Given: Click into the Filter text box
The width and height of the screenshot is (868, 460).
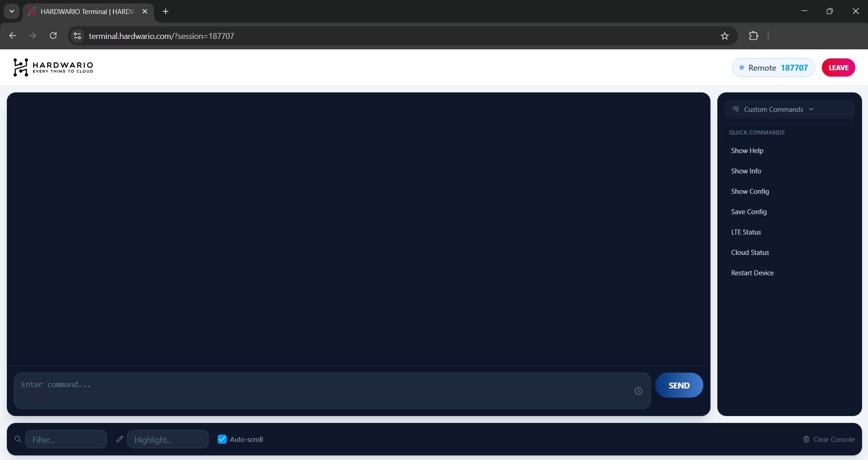Looking at the screenshot, I should tap(66, 439).
